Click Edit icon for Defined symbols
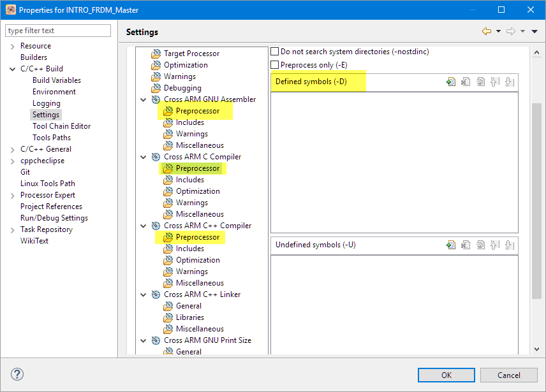The width and height of the screenshot is (546, 392). click(480, 82)
